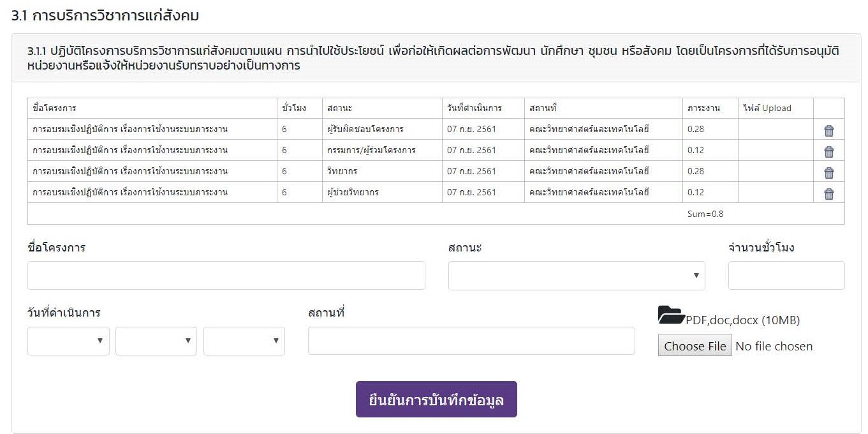Click the ไฟล์ Upload column header
The height and width of the screenshot is (434, 868).
pos(767,108)
